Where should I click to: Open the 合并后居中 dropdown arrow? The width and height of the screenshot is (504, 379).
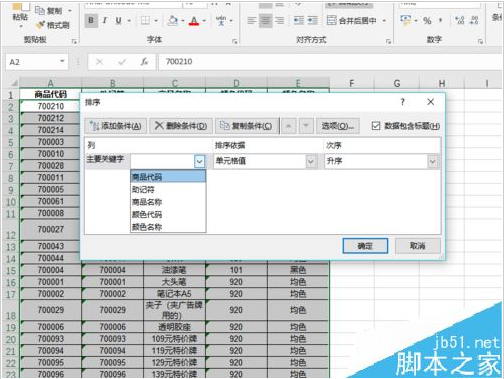pyautogui.click(x=384, y=21)
